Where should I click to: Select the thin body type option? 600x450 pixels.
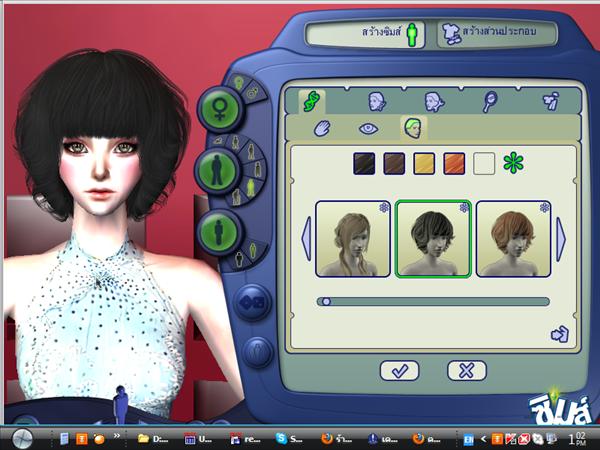tap(253, 251)
